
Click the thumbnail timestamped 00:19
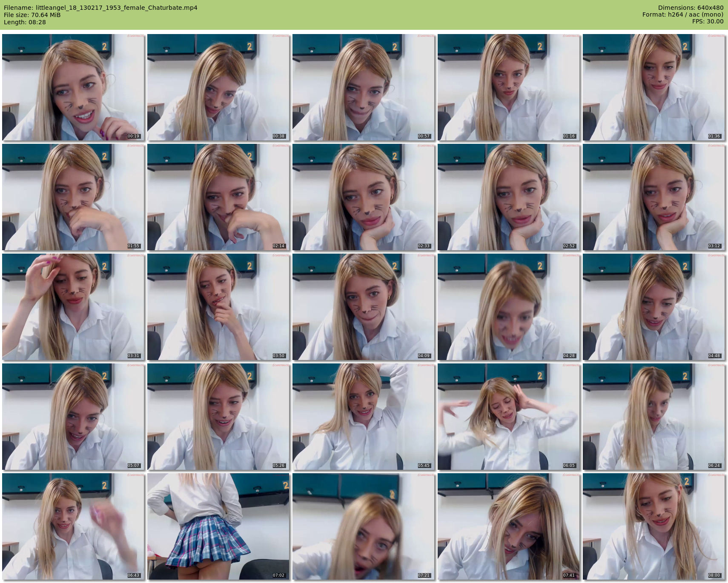tap(73, 87)
